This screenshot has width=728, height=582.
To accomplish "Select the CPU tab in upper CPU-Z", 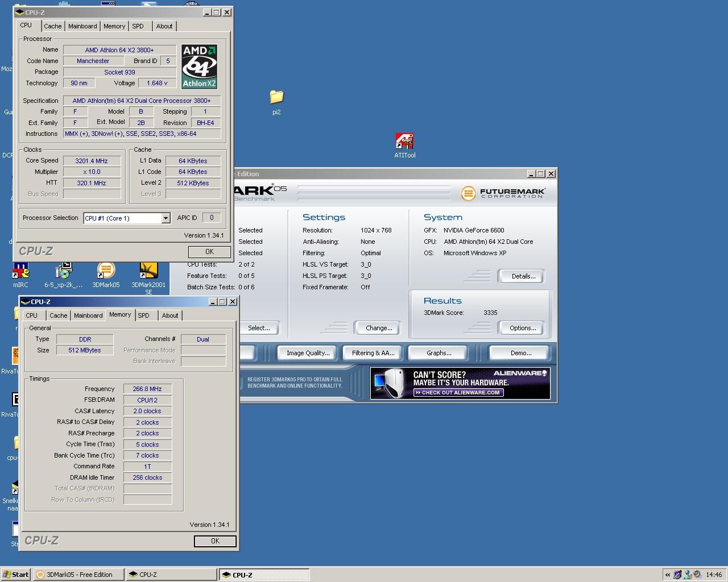I will pos(26,25).
